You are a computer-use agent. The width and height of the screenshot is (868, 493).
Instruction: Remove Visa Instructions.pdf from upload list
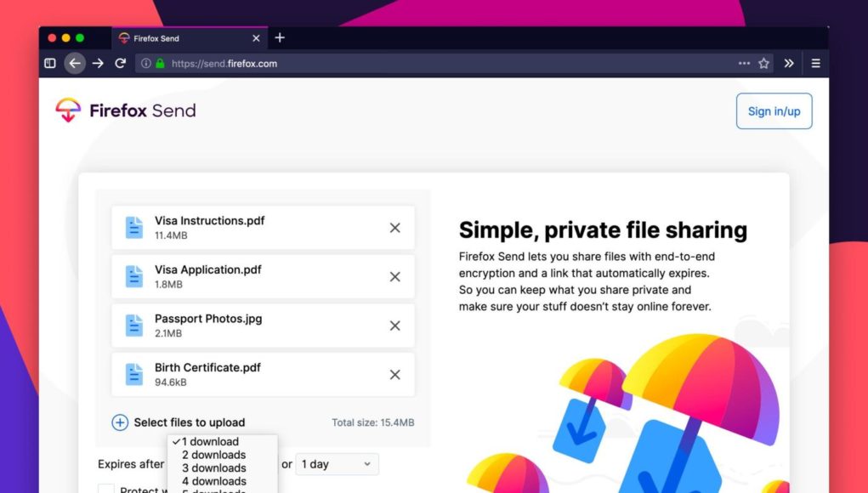(394, 228)
